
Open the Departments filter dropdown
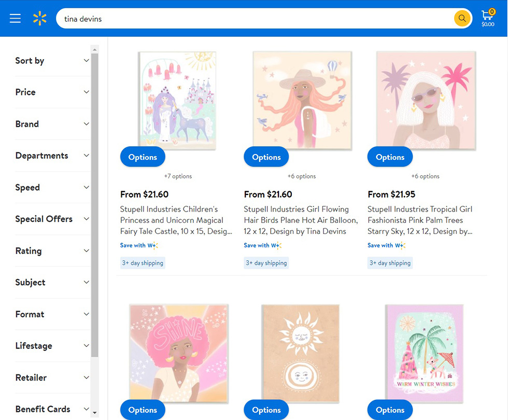pos(52,156)
